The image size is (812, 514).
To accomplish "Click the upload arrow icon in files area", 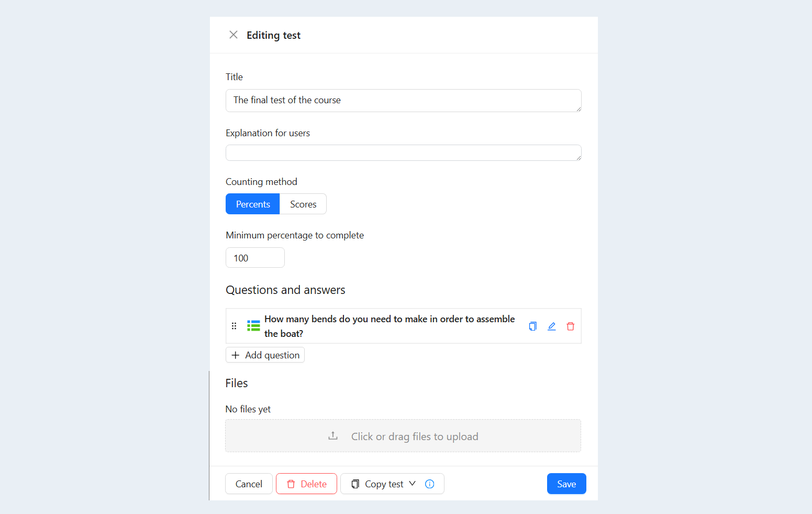I will [333, 436].
